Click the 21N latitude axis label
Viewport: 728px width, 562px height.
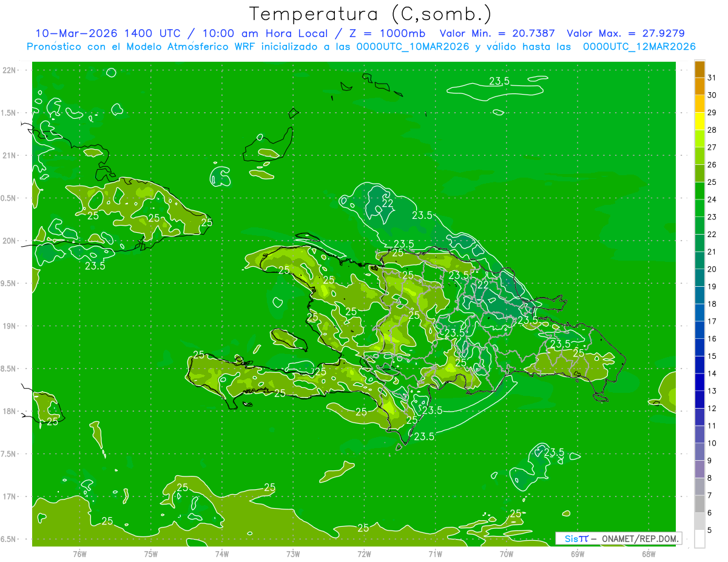click(x=9, y=156)
